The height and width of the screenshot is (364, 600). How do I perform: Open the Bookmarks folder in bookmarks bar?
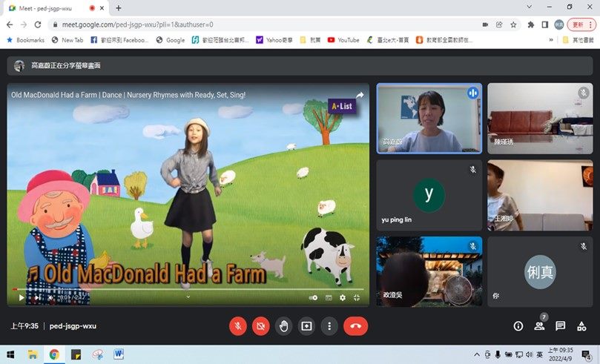point(25,40)
